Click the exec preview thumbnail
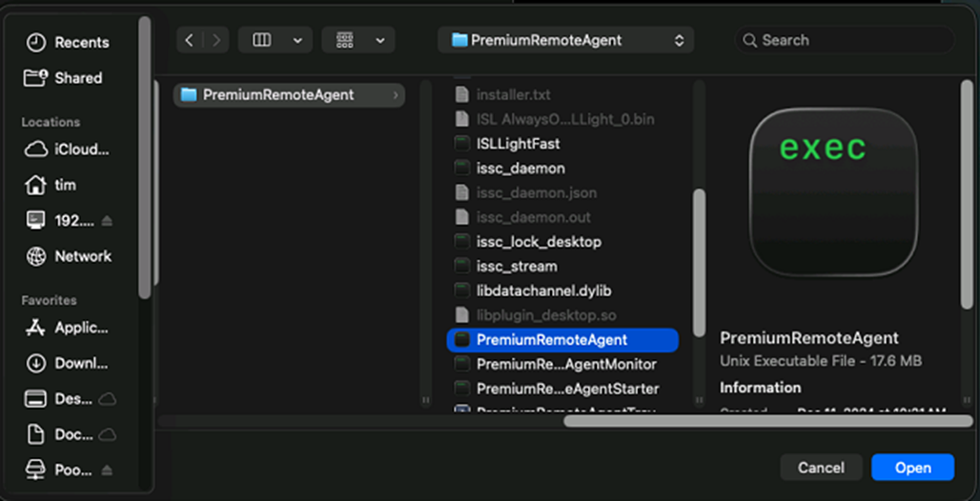980x501 pixels. tap(833, 190)
